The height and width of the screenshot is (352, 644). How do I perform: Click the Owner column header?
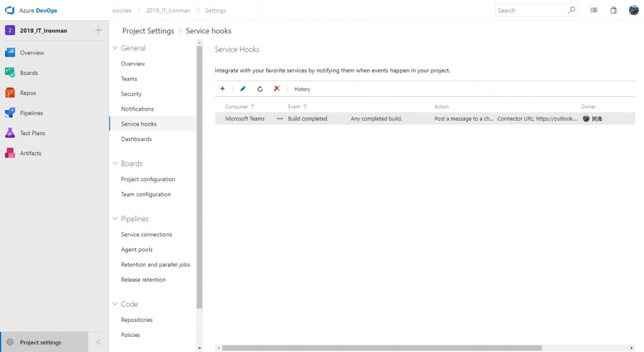coord(588,107)
